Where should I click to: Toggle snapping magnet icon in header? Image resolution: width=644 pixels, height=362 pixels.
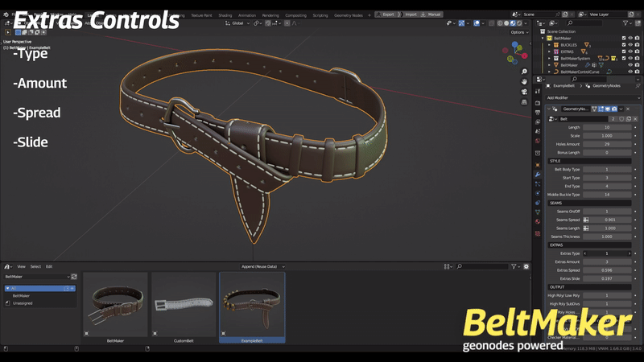(268, 23)
